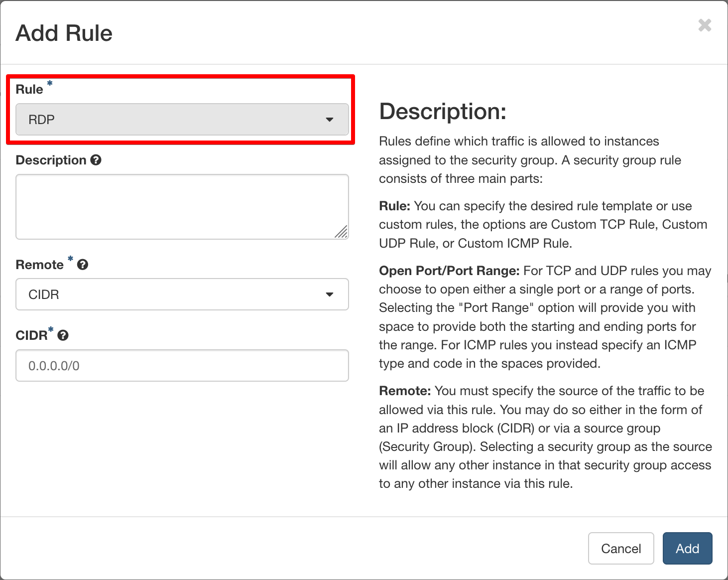Click the CIDR field label text
This screenshot has width=728, height=580.
[31, 335]
